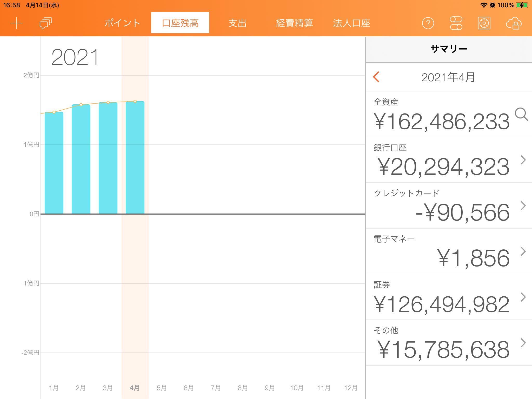Tap the 8月 month label
Image resolution: width=532 pixels, height=399 pixels.
point(243,388)
